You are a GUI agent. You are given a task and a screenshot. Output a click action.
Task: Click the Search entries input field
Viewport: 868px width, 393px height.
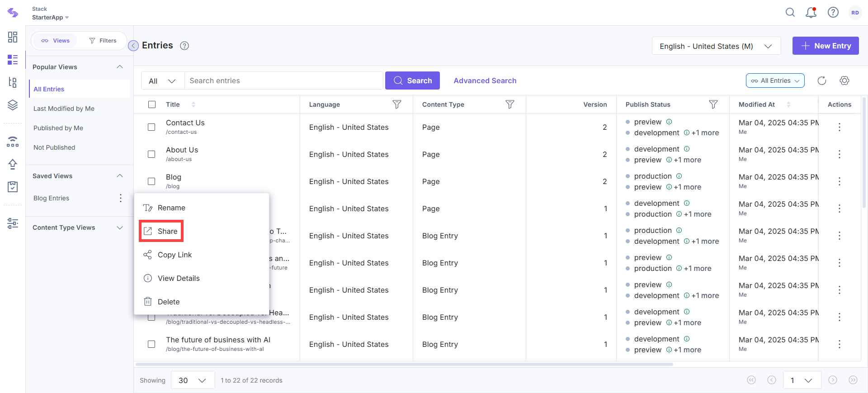284,80
